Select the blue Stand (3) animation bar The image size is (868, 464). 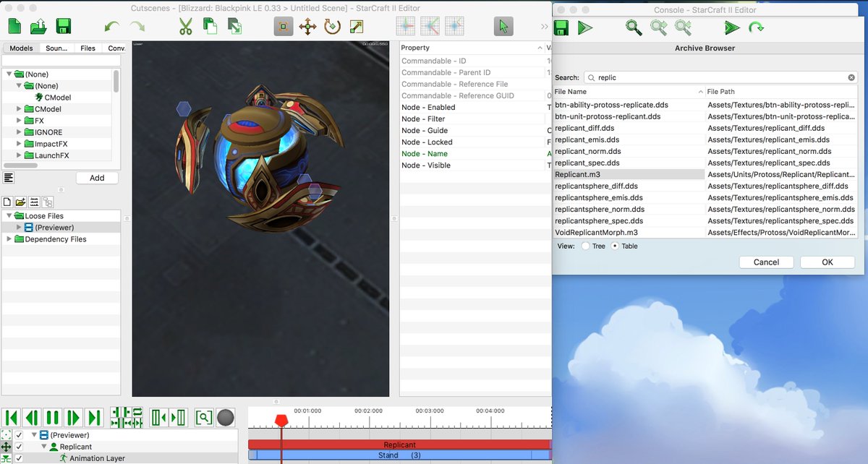399,455
